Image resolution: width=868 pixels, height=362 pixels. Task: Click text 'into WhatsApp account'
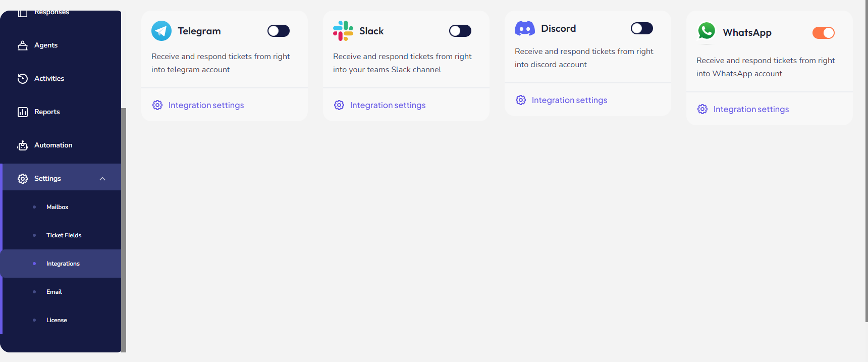[x=739, y=74]
